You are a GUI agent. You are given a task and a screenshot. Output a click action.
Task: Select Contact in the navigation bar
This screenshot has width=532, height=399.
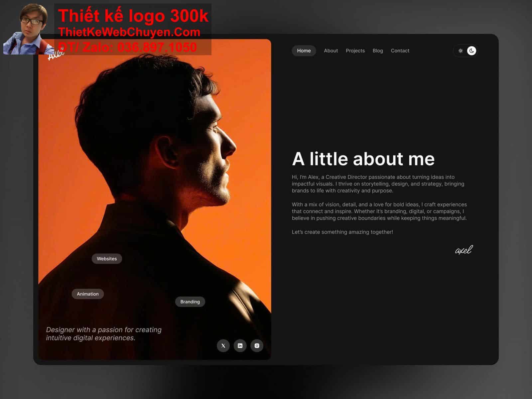tap(400, 51)
